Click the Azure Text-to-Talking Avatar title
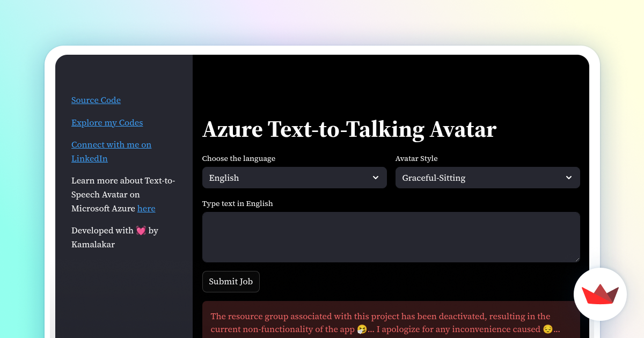Image resolution: width=644 pixels, height=338 pixels. click(349, 130)
